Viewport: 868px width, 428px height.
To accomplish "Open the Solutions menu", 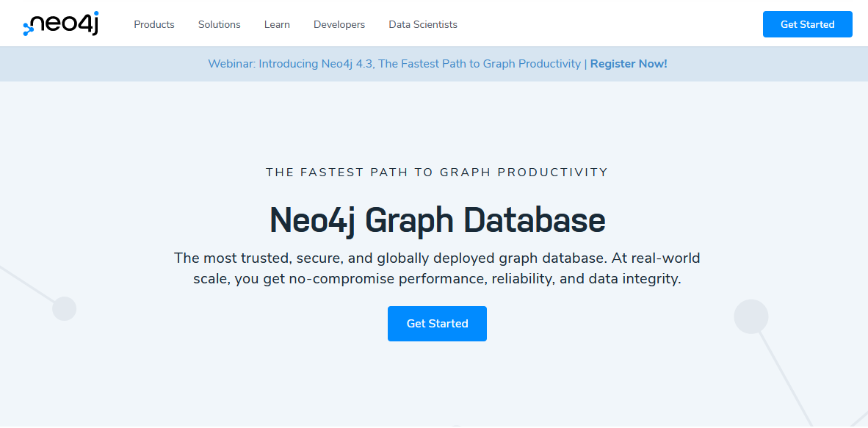I will pyautogui.click(x=220, y=24).
